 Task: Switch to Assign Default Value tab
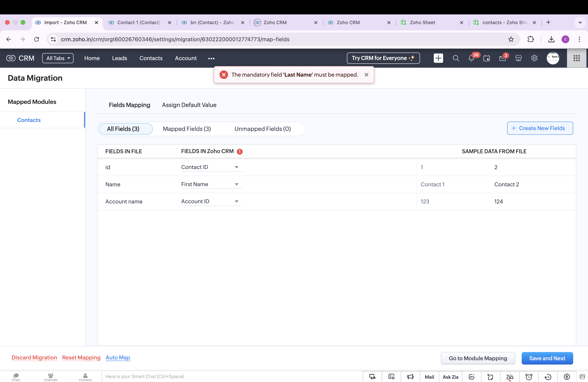pyautogui.click(x=189, y=105)
